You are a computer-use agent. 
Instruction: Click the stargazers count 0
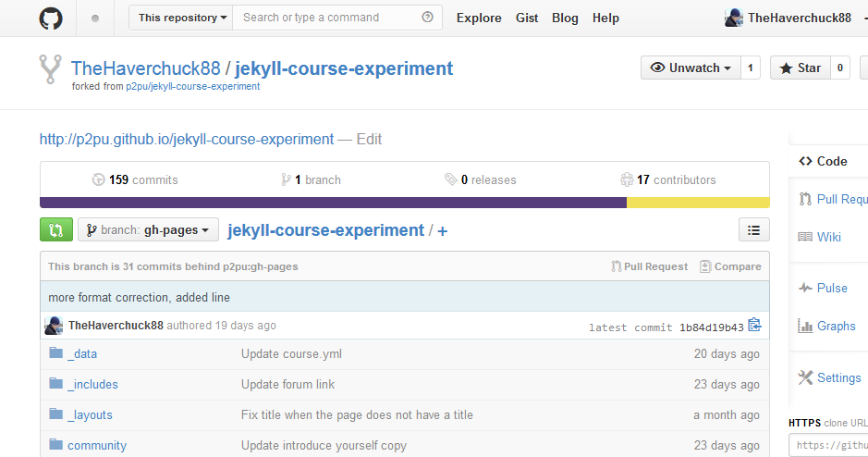[x=839, y=68]
